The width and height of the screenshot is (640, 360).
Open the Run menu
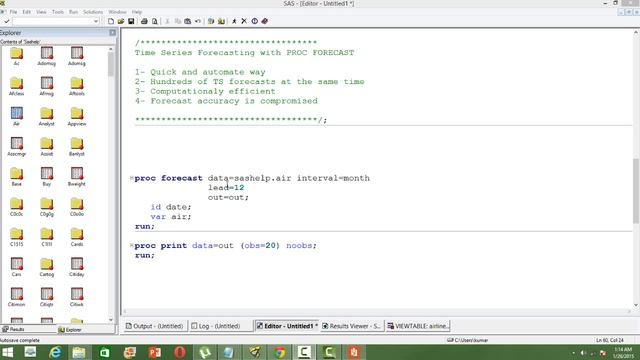coord(73,12)
